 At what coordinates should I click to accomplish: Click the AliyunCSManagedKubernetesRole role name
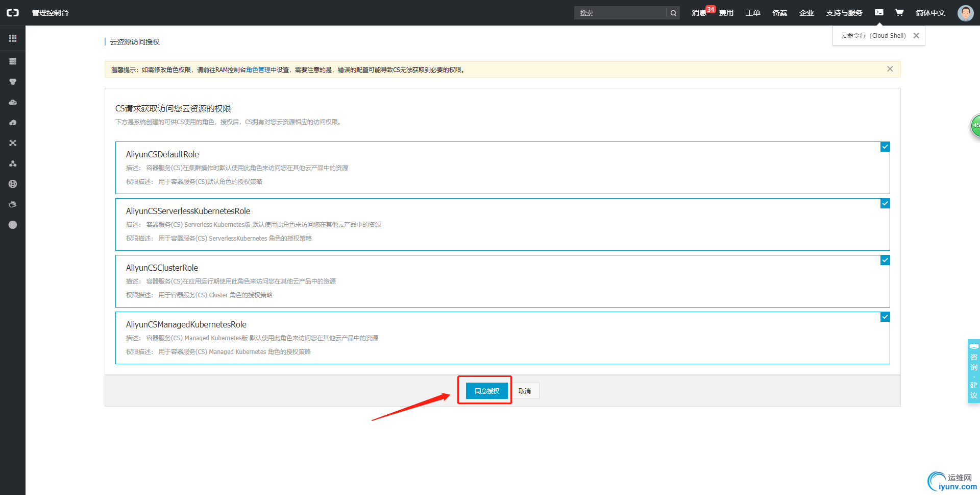tap(186, 324)
